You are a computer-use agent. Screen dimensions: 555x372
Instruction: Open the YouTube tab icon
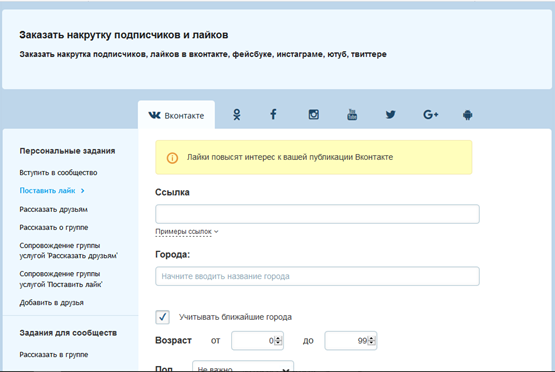click(x=352, y=114)
